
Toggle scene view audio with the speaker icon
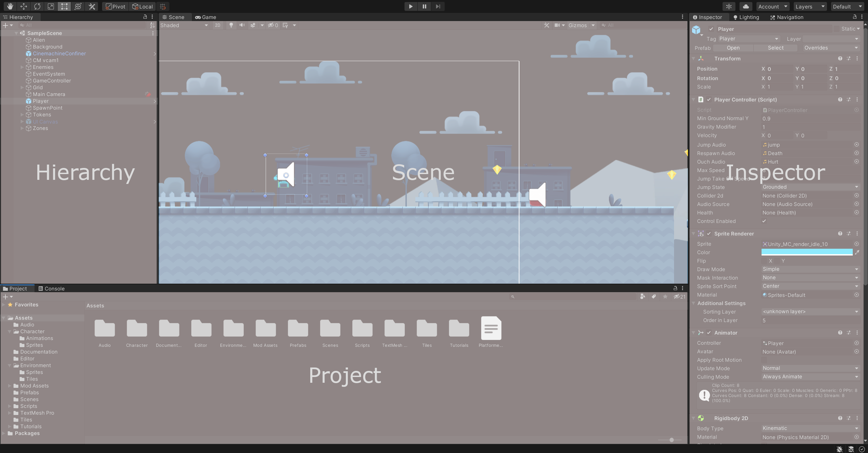click(x=242, y=25)
